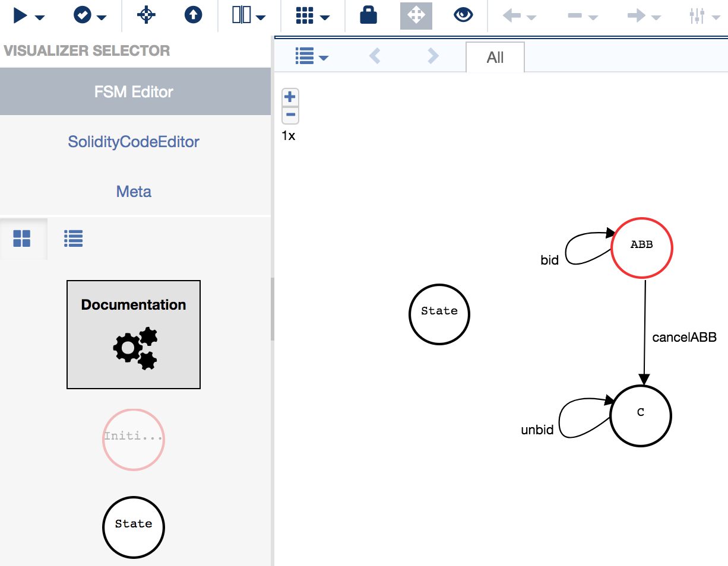Open the checkmark dropdown in the toolbar

pos(90,16)
